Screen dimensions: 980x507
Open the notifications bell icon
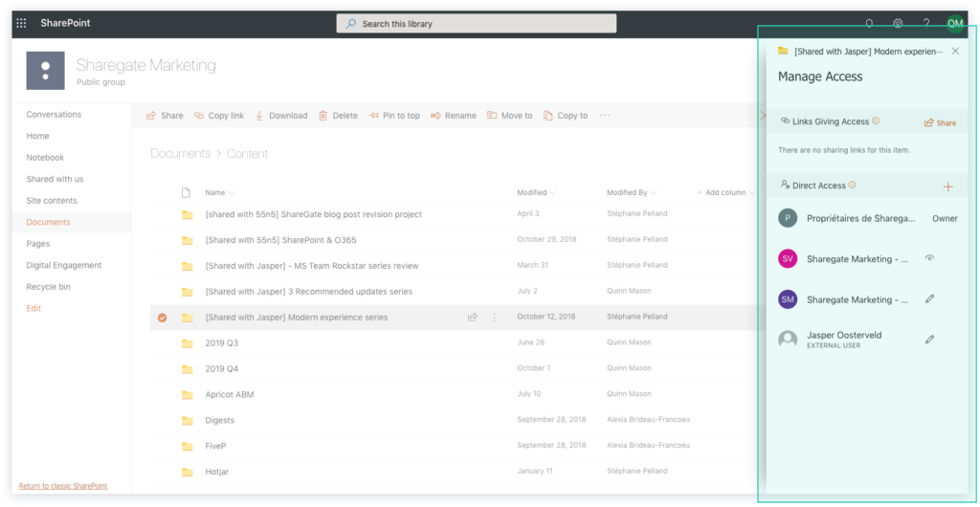tap(869, 24)
